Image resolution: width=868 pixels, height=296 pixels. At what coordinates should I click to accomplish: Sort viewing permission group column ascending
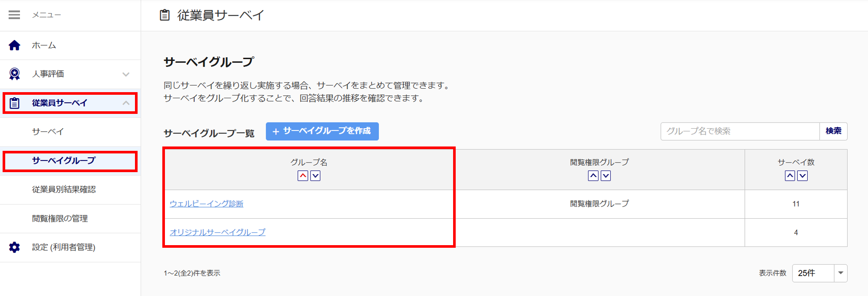593,176
